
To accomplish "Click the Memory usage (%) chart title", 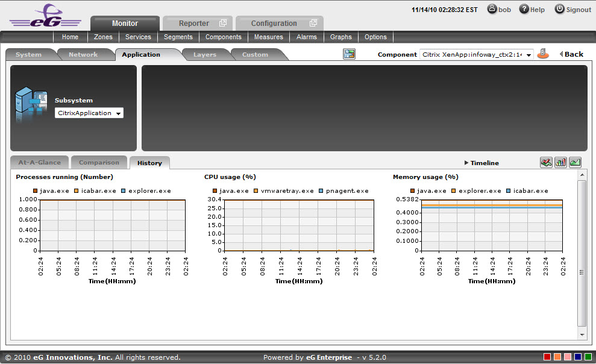I will coord(425,177).
